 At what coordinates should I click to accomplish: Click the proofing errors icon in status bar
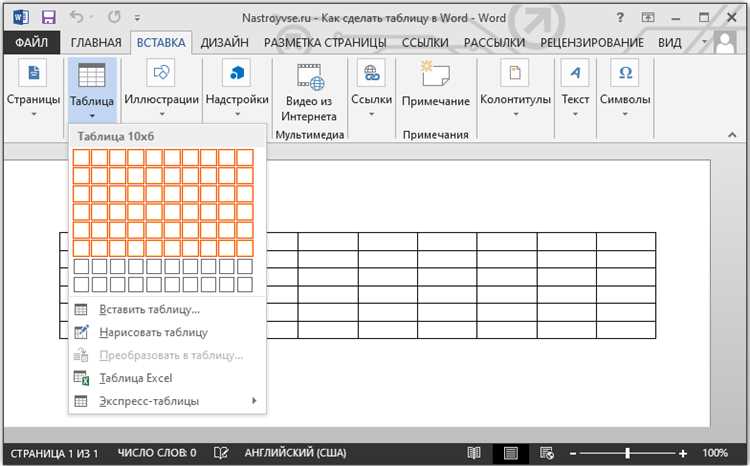coord(220,453)
